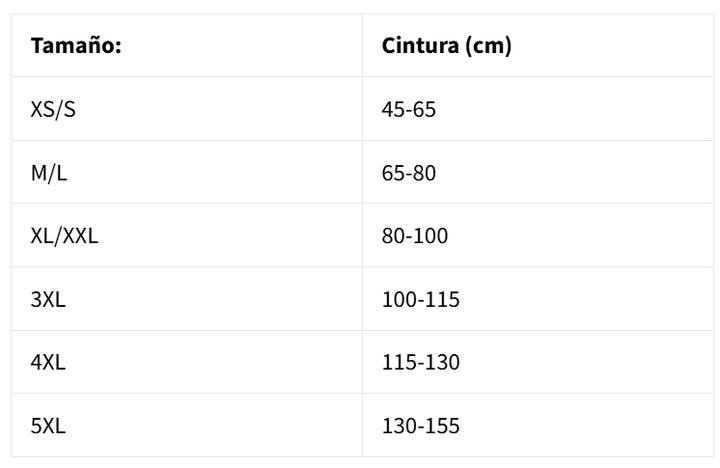Screen dimensions: 720x468
Task: Click the smallest size in the table
Action: pyautogui.click(x=53, y=109)
